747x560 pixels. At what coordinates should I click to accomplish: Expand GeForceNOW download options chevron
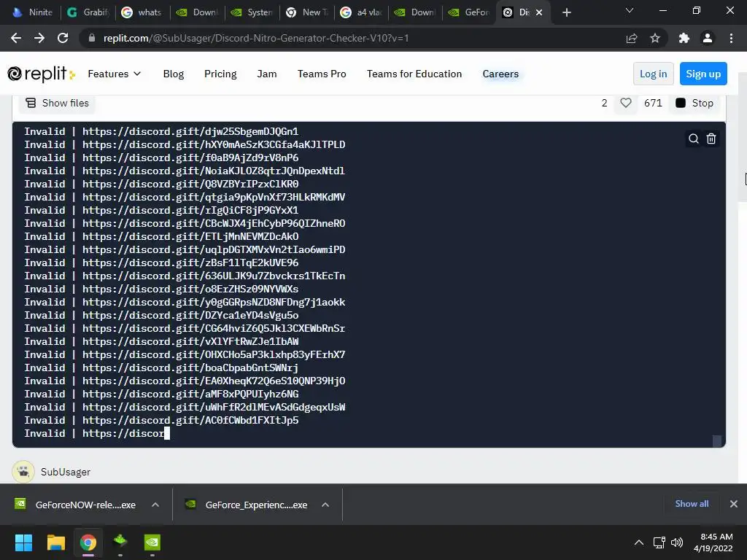[x=155, y=505]
